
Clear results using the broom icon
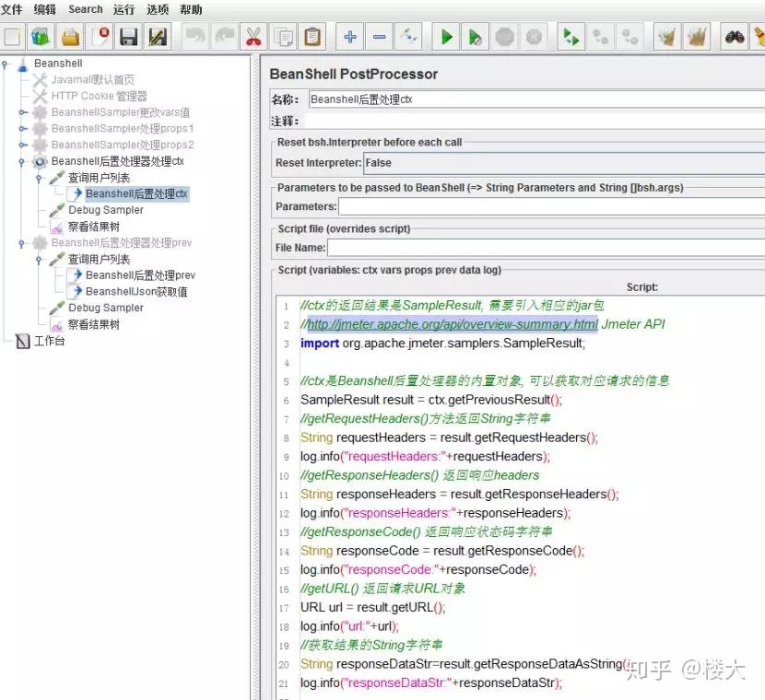coord(666,37)
